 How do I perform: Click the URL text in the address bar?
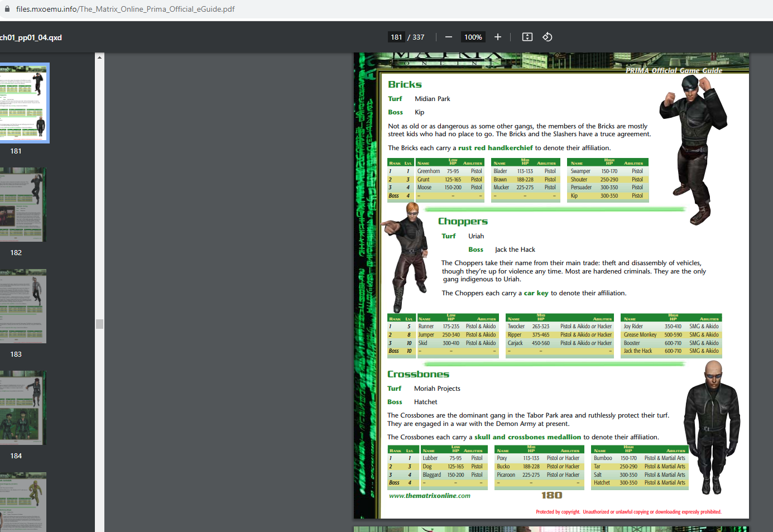coord(125,9)
